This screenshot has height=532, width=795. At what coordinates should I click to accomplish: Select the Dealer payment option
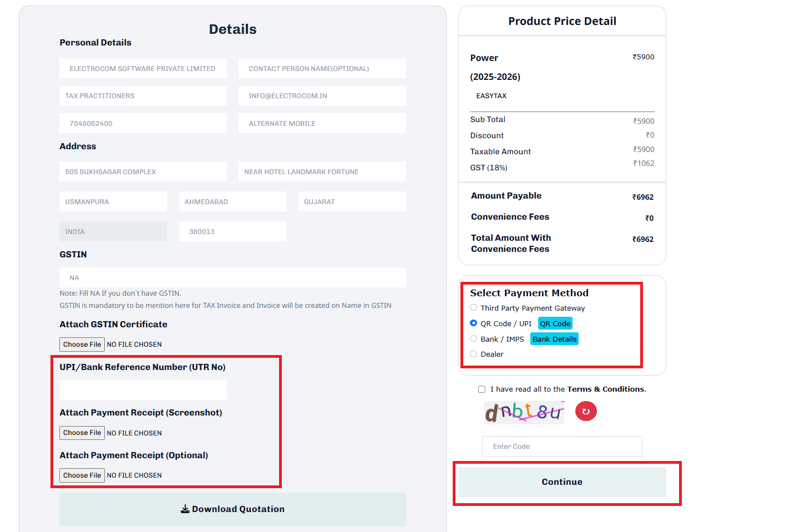pos(473,354)
